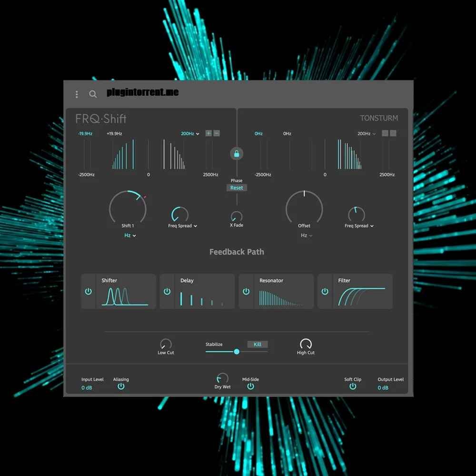Open the Hz unit dropdown under Offset
This screenshot has width=476, height=476.
[x=307, y=235]
